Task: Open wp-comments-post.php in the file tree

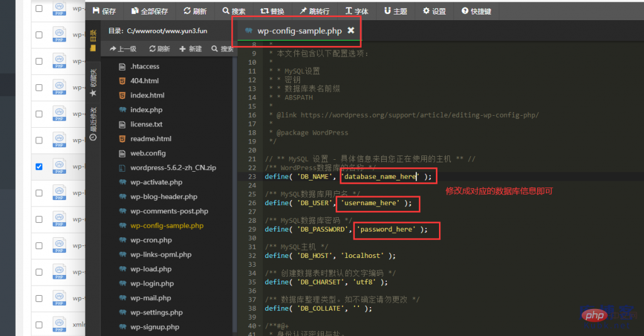Action: tap(169, 211)
